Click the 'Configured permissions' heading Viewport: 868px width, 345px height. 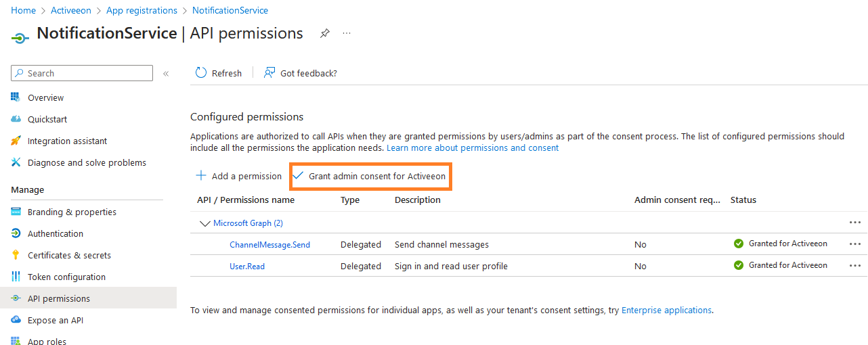246,116
